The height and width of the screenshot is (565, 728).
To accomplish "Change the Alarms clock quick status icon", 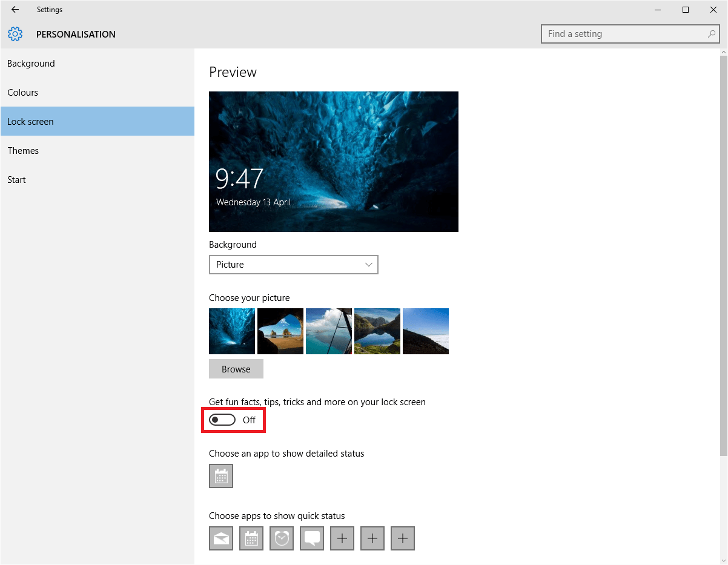I will 282,538.
